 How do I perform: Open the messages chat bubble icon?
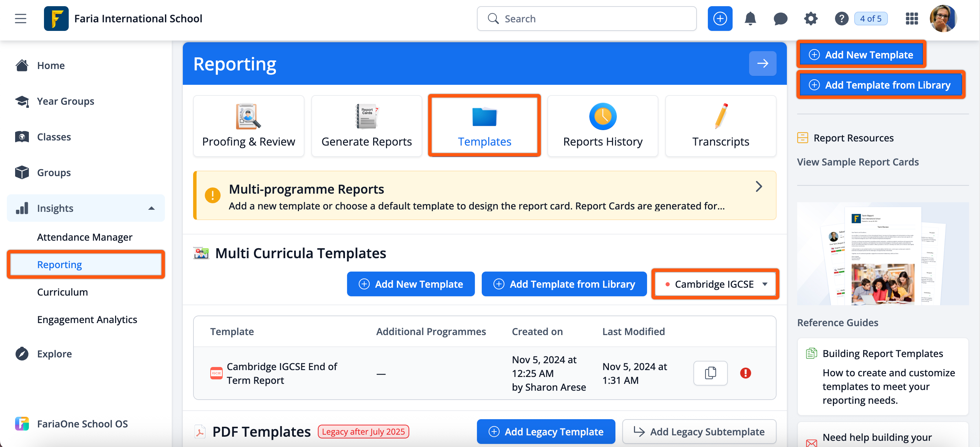[x=780, y=19]
